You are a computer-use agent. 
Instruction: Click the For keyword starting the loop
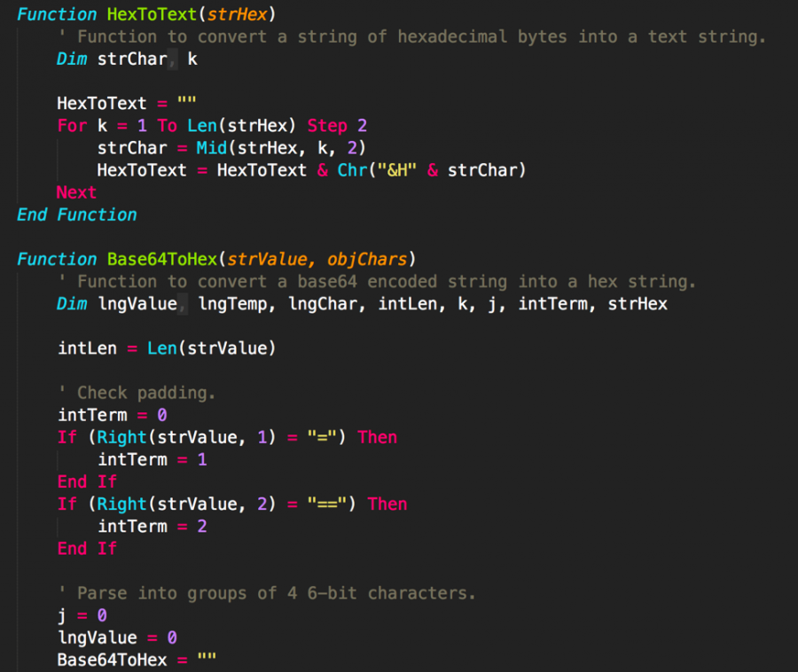(71, 125)
